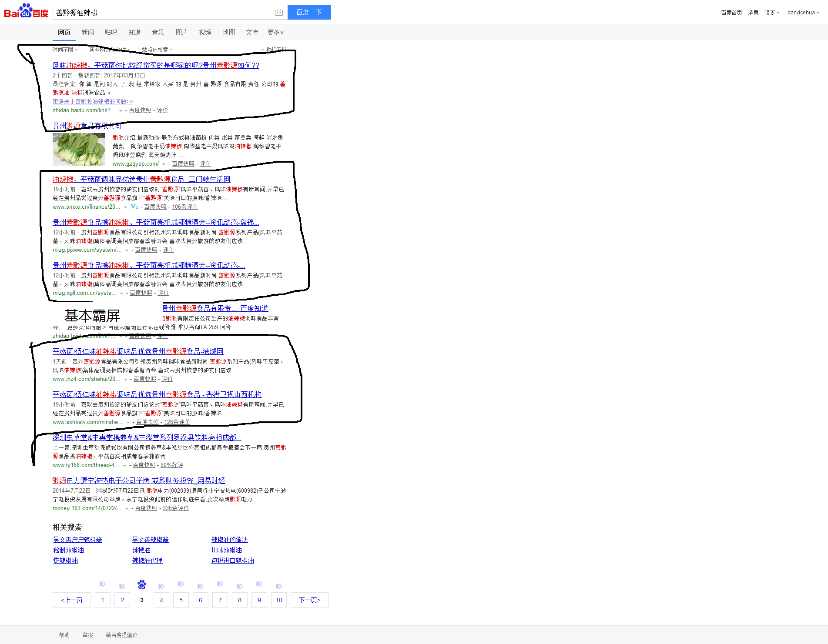
Task: Open 贵州善黔源食品有限责..._百度知道 result
Action: click(x=215, y=308)
